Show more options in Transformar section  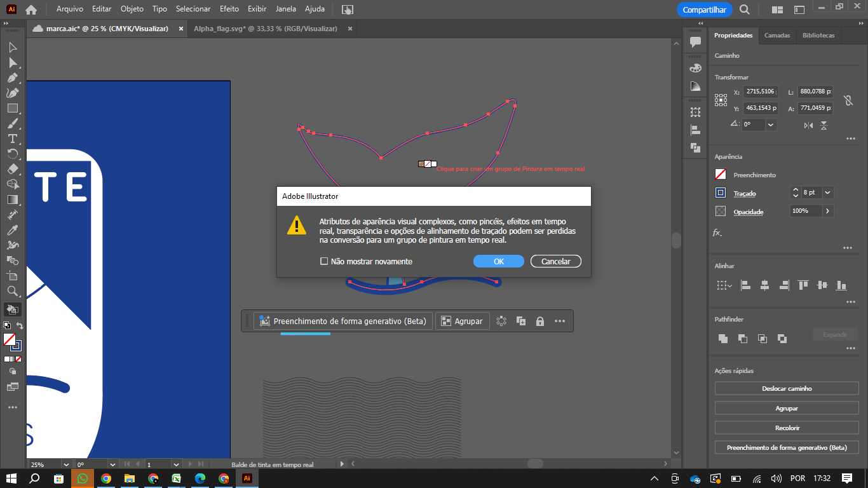pyautogui.click(x=850, y=139)
